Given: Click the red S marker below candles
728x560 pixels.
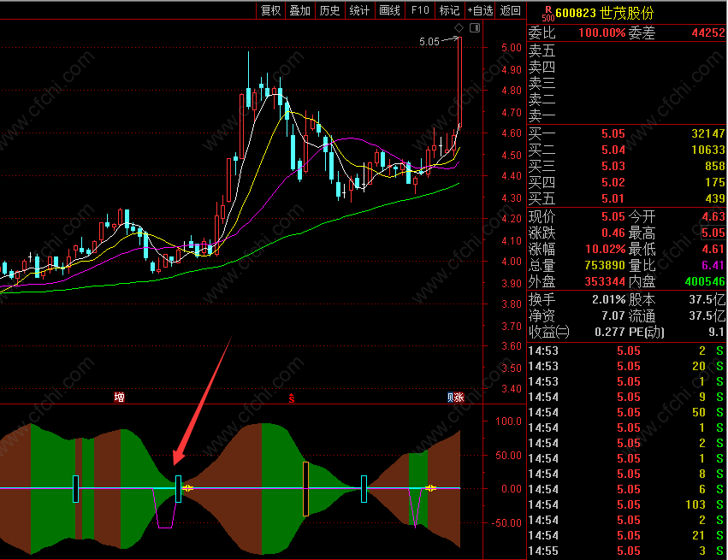Looking at the screenshot, I should click(x=292, y=398).
